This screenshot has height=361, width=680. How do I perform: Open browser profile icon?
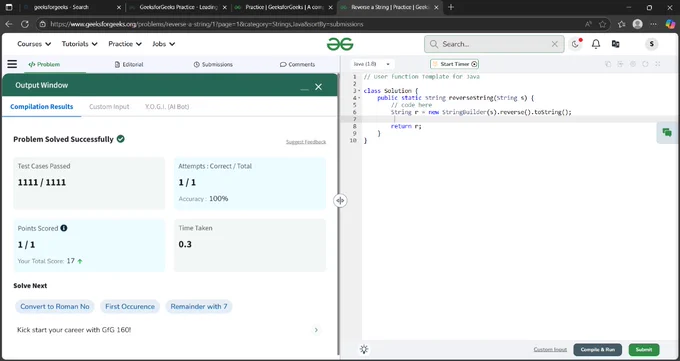coord(638,24)
